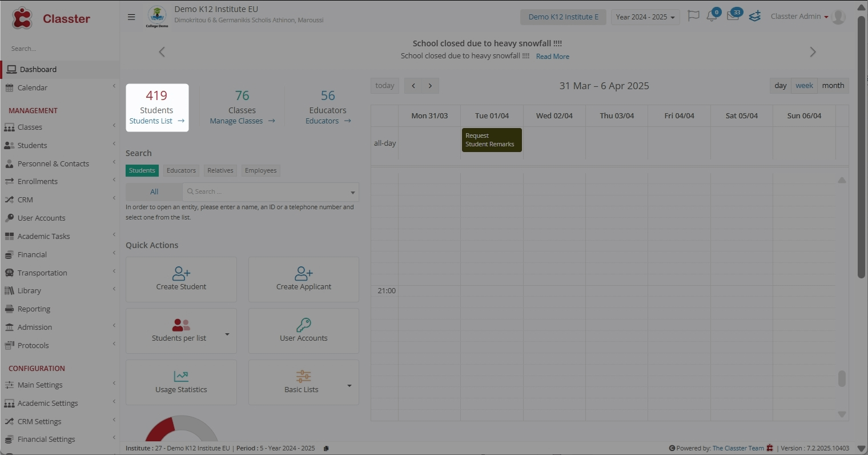Click the Create Applicant quick action
The width and height of the screenshot is (868, 455).
(x=303, y=279)
